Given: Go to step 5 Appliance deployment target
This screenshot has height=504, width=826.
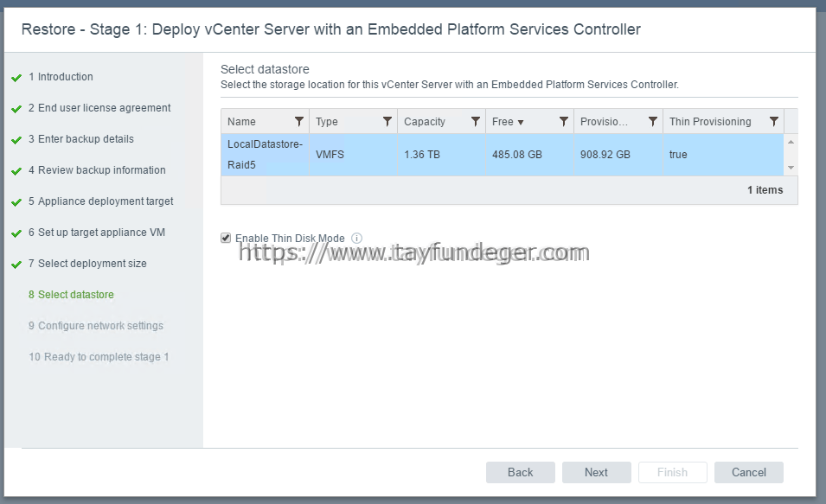Looking at the screenshot, I should [x=100, y=201].
